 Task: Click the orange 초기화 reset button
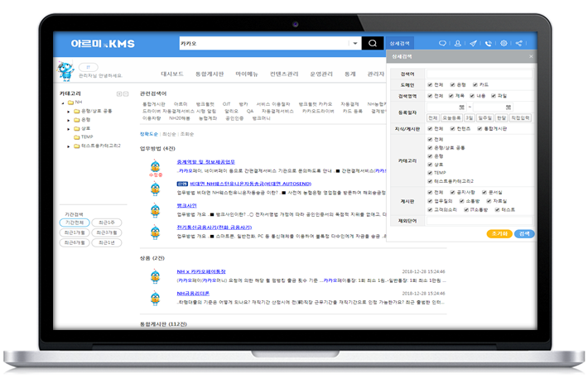click(499, 234)
